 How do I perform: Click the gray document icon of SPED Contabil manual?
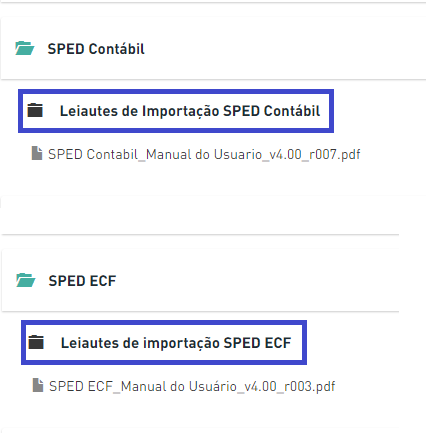pos(37,153)
